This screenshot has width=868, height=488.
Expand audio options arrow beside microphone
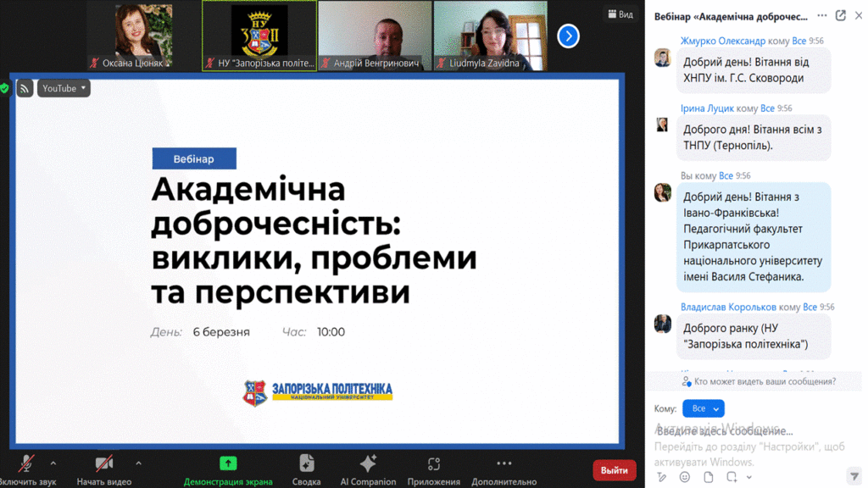[x=53, y=463]
